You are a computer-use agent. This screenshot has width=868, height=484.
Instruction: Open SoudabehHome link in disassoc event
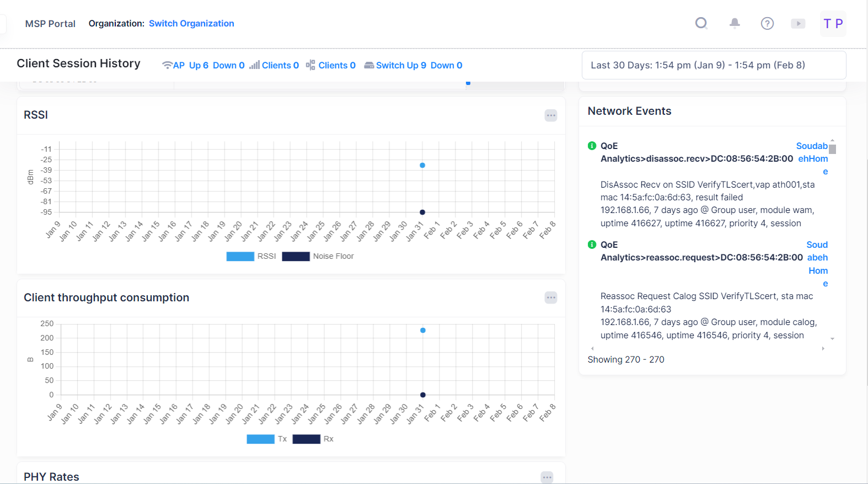[x=813, y=158]
